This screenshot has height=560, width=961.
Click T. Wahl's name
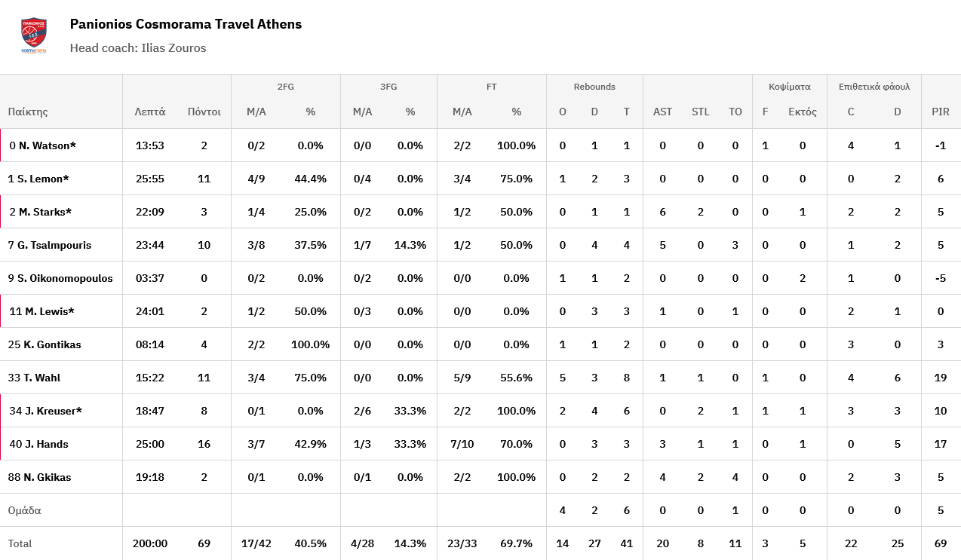tap(41, 378)
